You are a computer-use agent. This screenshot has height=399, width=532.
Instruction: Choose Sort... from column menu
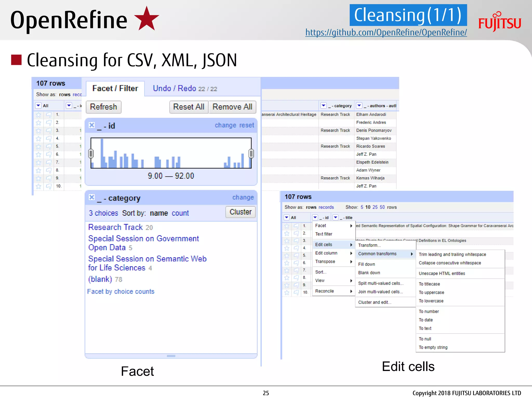click(x=334, y=272)
